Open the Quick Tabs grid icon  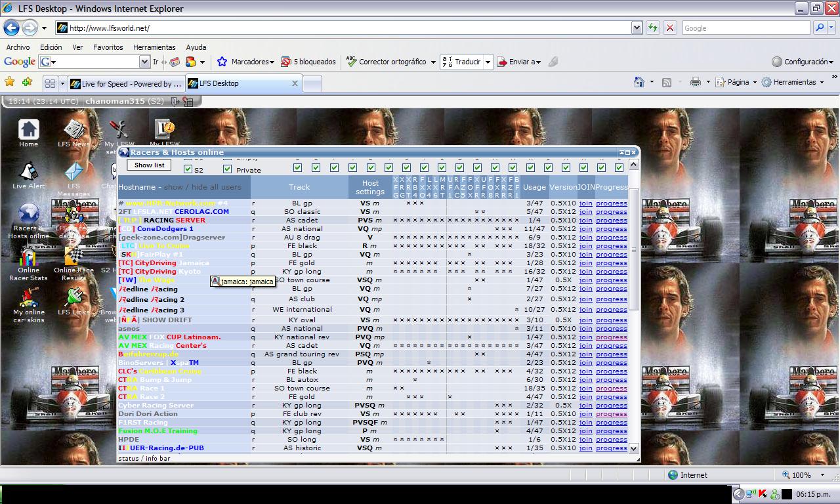pyautogui.click(x=50, y=83)
